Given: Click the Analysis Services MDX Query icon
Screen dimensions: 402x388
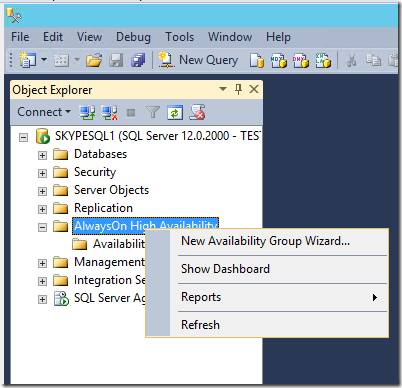Looking at the screenshot, I should coord(279,61).
